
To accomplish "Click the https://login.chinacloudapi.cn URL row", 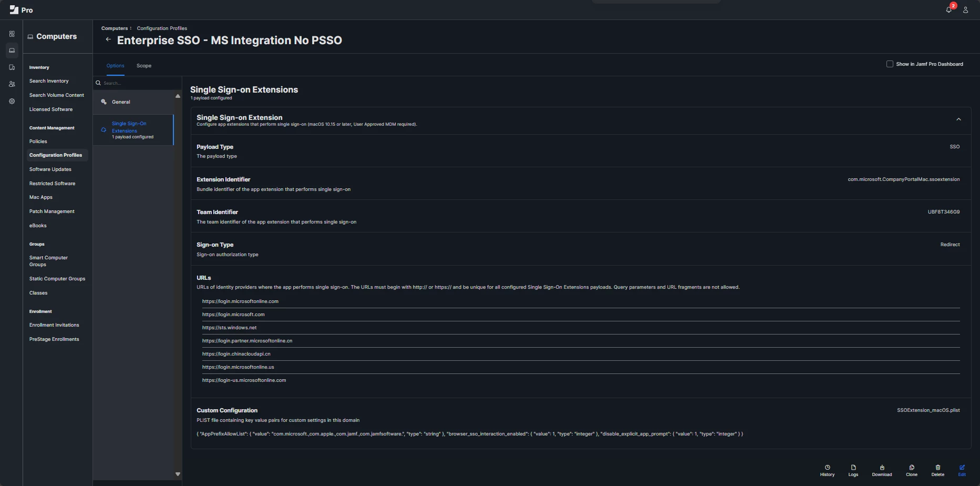I will click(581, 354).
